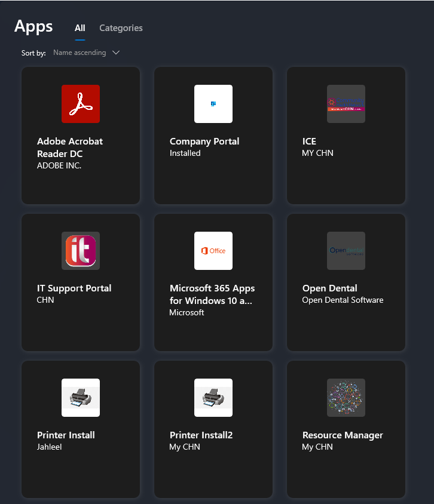This screenshot has height=504, width=434.
Task: Click the Apps page heading
Action: tap(33, 27)
